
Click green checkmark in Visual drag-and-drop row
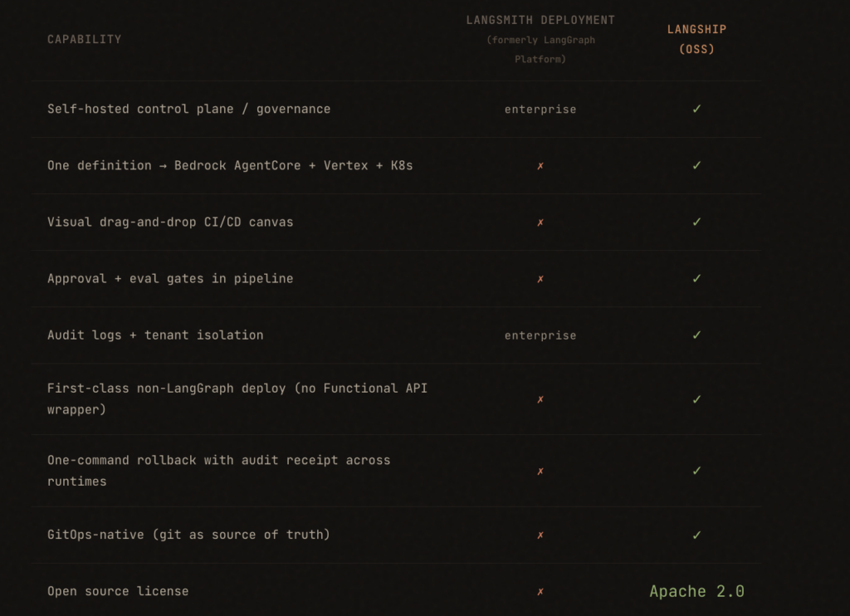tap(696, 222)
